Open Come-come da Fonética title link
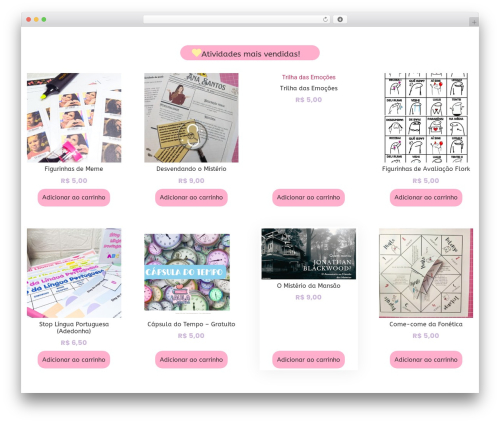 [426, 324]
